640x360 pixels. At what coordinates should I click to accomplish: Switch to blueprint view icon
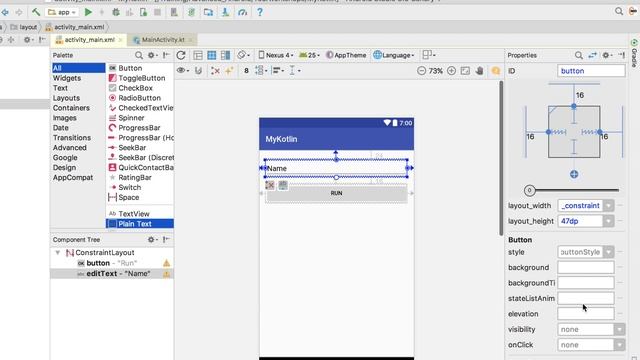(x=211, y=55)
